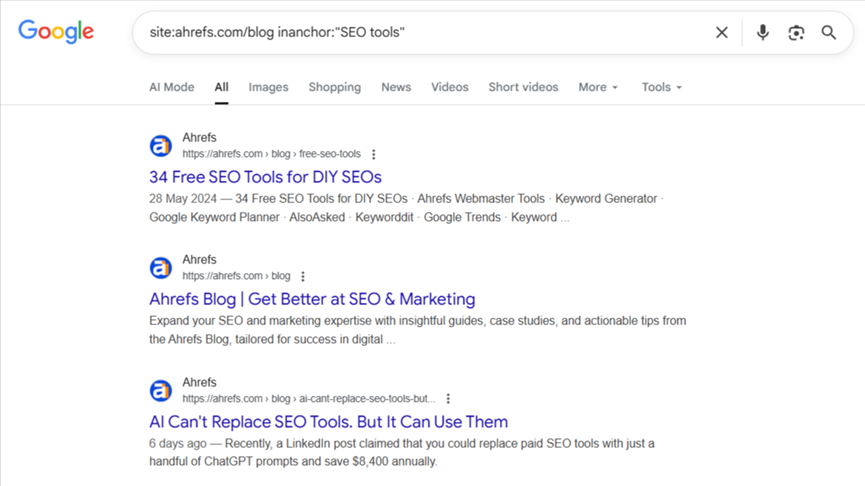Screen dimensions: 865x486
Task: Open Google Lens image search
Action: [796, 33]
